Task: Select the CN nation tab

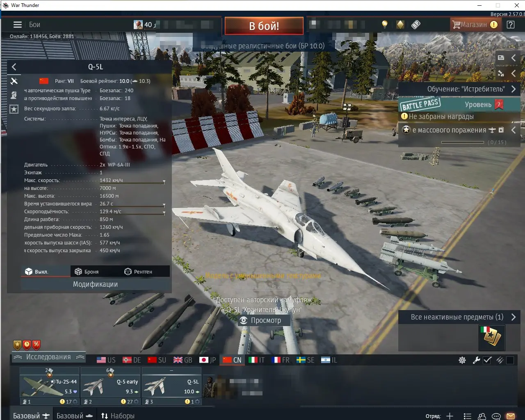Action: coord(232,360)
